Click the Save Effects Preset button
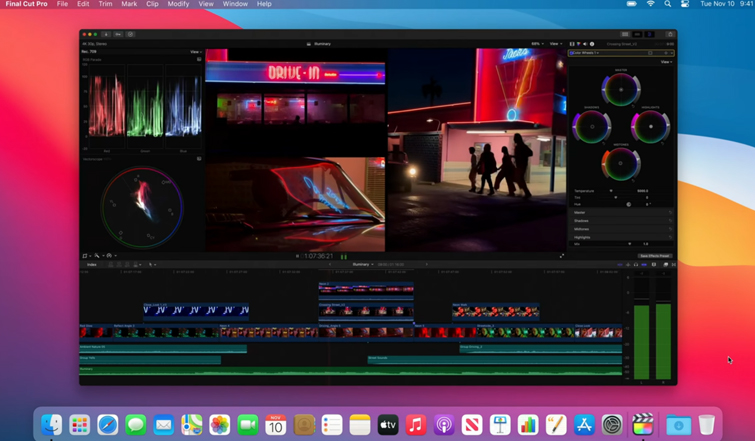Screen dimensions: 755x441 [x=654, y=256]
